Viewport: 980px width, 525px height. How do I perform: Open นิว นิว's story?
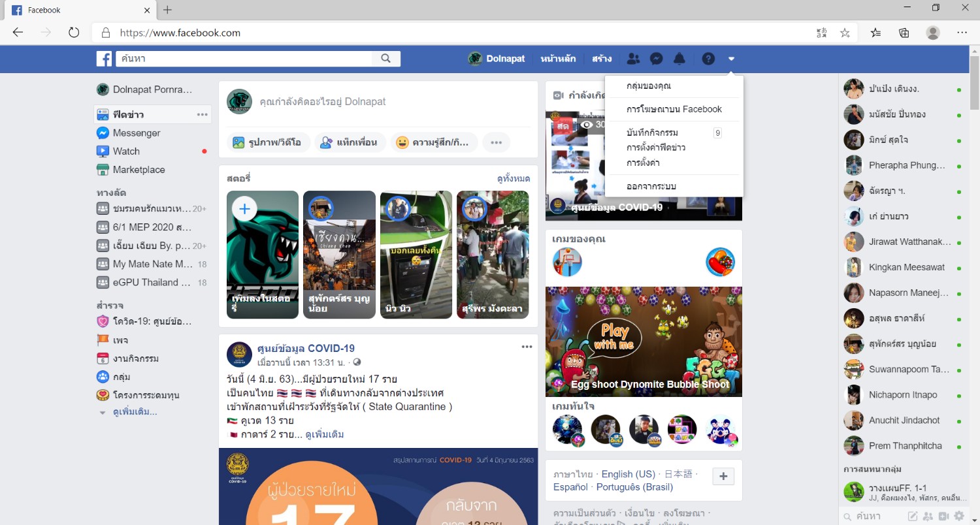pos(416,255)
